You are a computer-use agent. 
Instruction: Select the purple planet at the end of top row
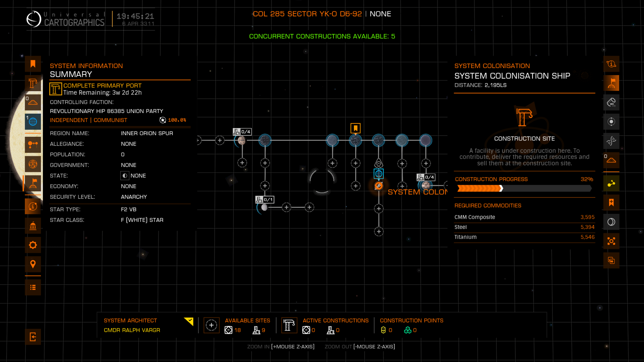tap(426, 140)
